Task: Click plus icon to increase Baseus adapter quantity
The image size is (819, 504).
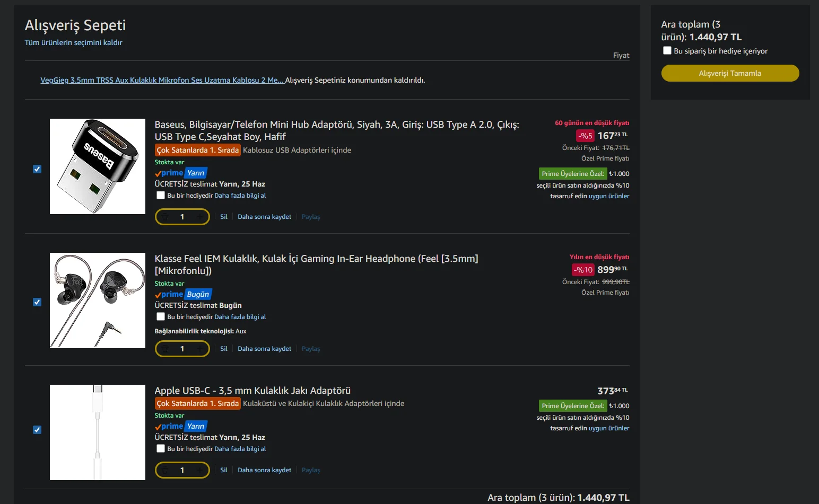Action: pyautogui.click(x=199, y=217)
